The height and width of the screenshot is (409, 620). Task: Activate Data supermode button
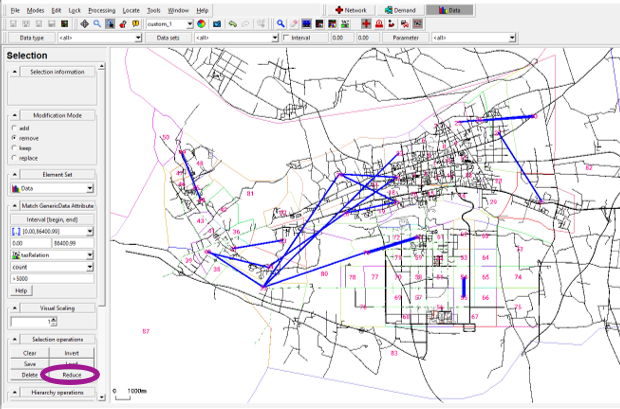coord(449,8)
